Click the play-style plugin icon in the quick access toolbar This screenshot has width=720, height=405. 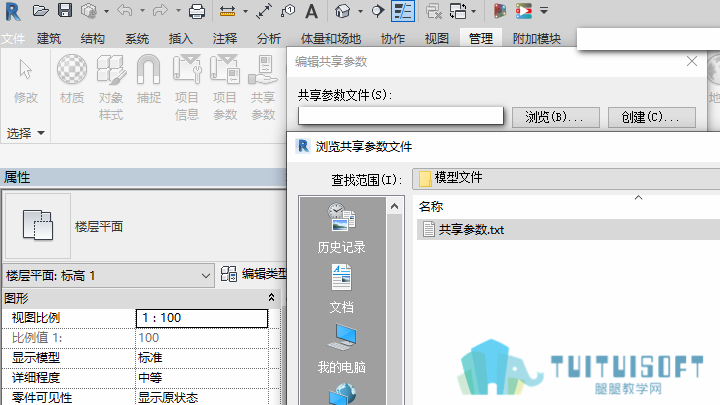coord(523,11)
